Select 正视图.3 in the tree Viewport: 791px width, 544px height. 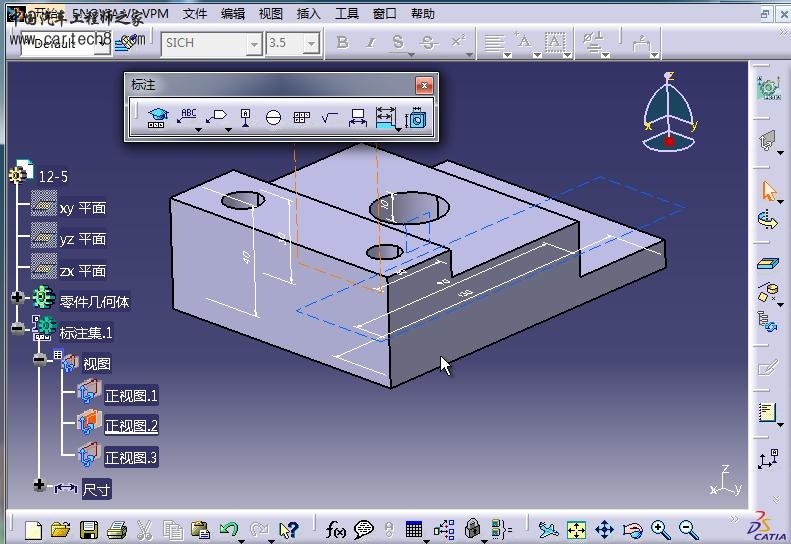131,458
